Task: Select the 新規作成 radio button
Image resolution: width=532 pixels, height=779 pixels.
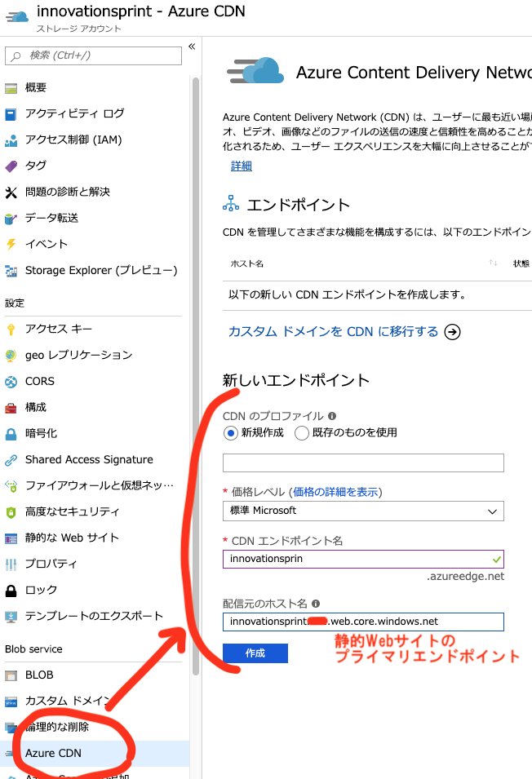Action: coord(230,433)
